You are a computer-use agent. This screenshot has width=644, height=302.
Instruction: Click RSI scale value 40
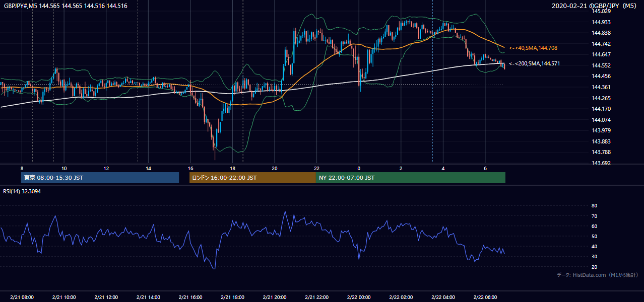[x=594, y=246]
